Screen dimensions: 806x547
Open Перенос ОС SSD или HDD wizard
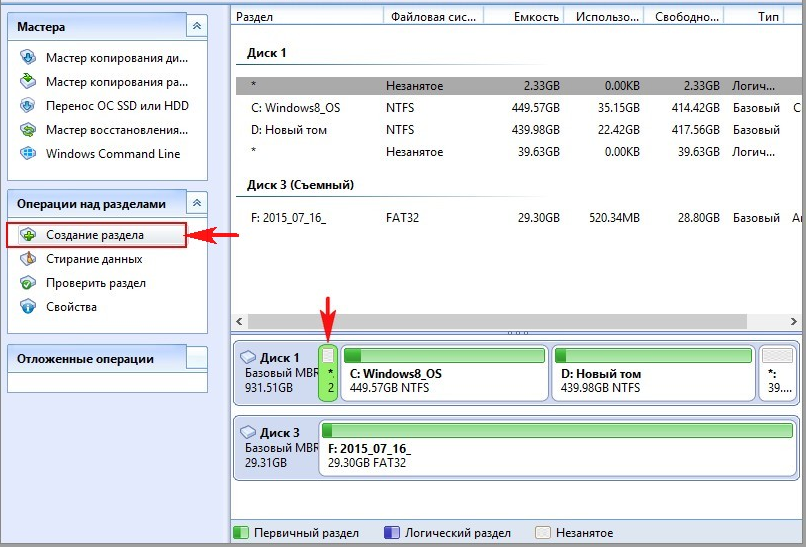click(28, 106)
